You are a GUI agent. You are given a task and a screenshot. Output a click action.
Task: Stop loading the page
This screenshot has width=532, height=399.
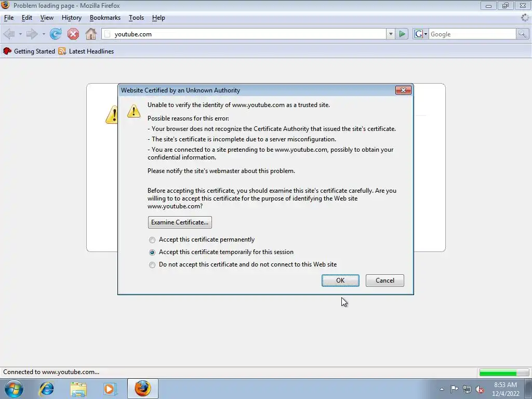tap(73, 34)
